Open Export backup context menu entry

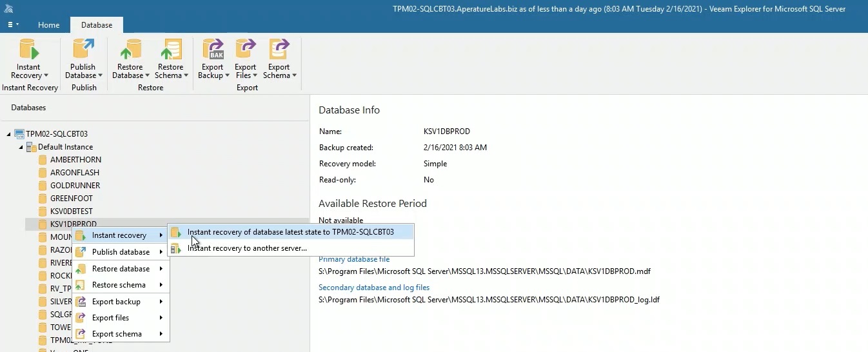[116, 302]
